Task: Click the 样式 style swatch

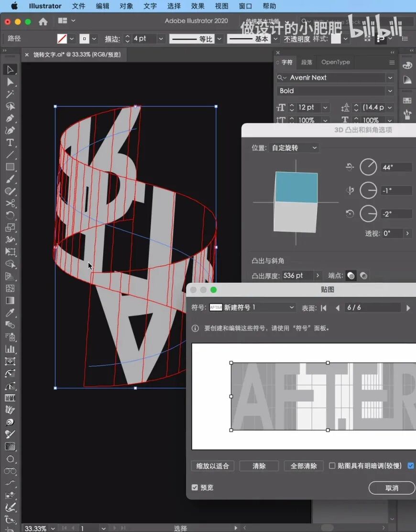Action: tap(336, 39)
